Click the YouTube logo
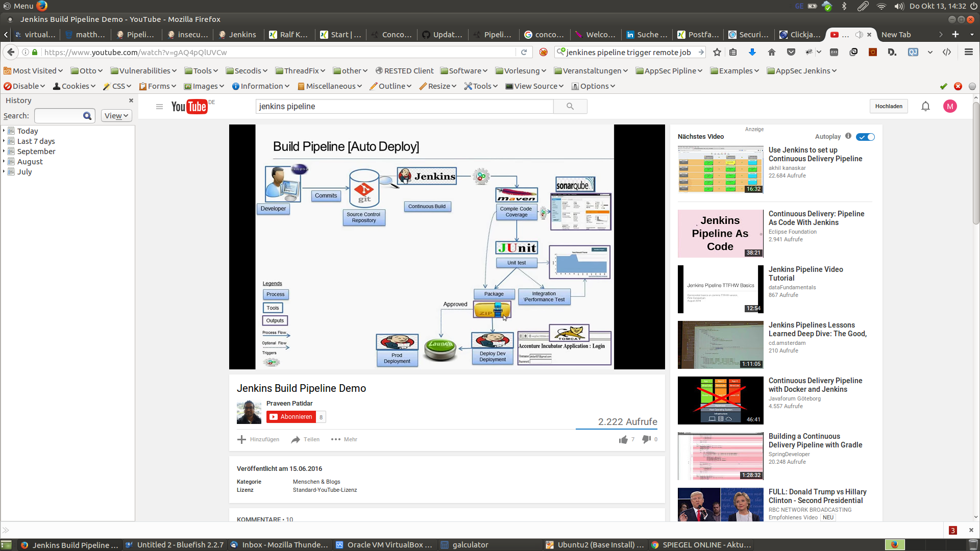Image resolution: width=980 pixels, height=551 pixels. click(x=189, y=107)
